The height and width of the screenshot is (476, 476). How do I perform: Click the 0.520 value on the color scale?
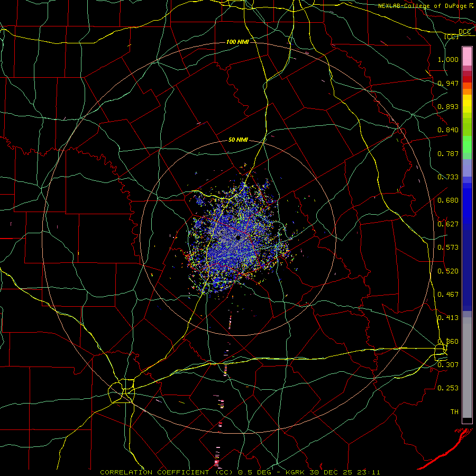pyautogui.click(x=448, y=271)
